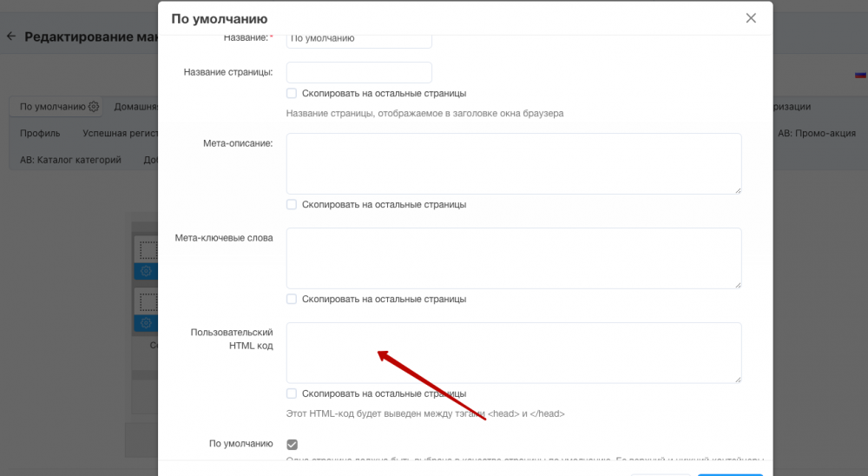This screenshot has width=868, height=476.
Task: Click the Пользовательский HTML код text area
Action: click(x=514, y=353)
